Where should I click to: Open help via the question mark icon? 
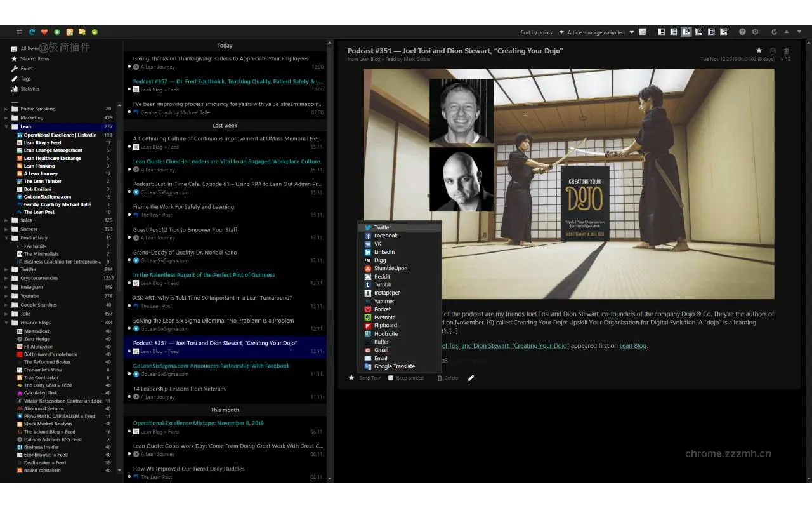pyautogui.click(x=742, y=32)
